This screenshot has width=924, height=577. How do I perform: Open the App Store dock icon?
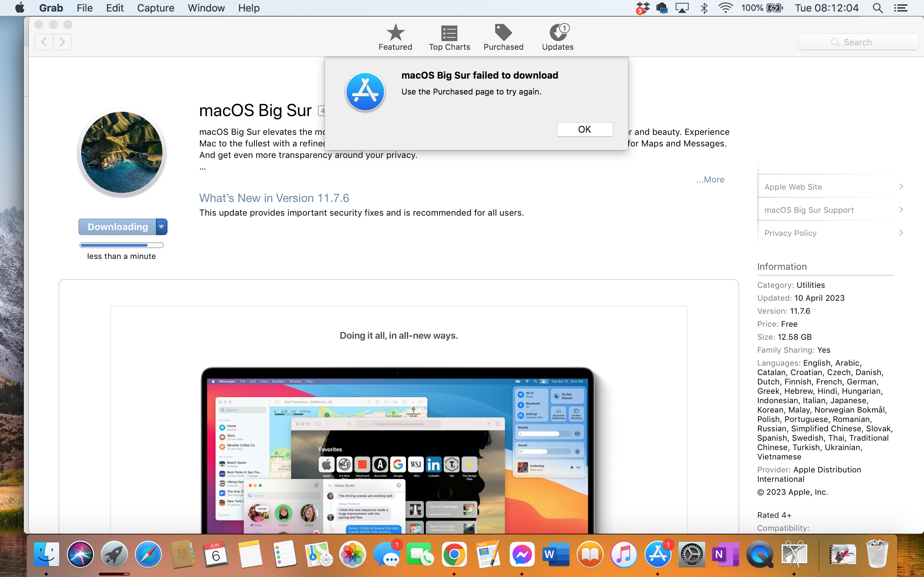658,554
